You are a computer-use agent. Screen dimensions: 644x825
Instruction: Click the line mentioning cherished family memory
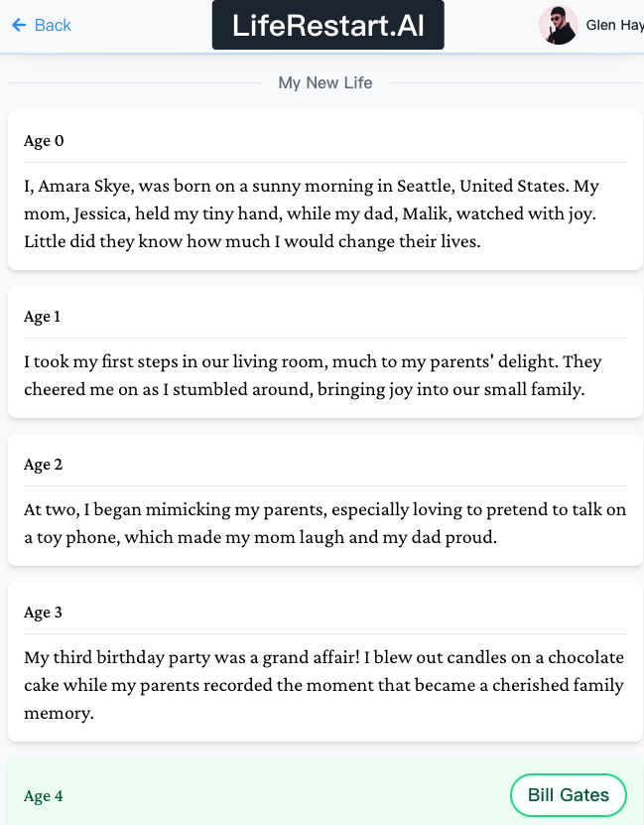click(323, 685)
